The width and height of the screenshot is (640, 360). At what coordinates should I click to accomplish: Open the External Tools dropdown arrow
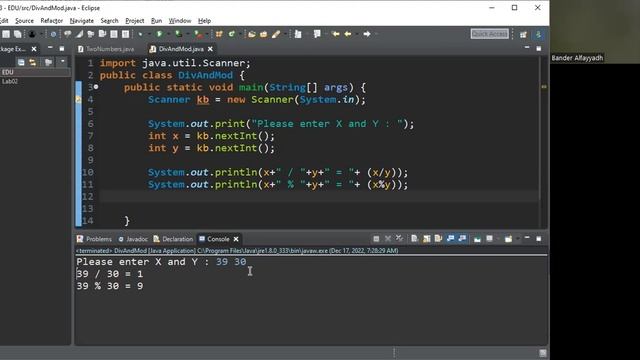point(207,34)
